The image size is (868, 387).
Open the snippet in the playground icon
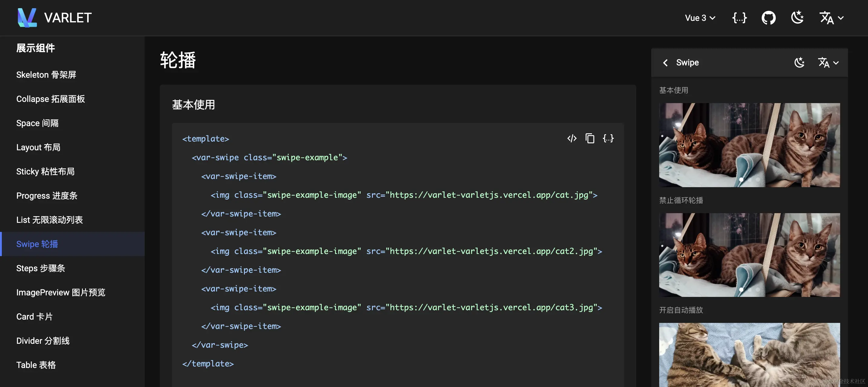coord(608,138)
